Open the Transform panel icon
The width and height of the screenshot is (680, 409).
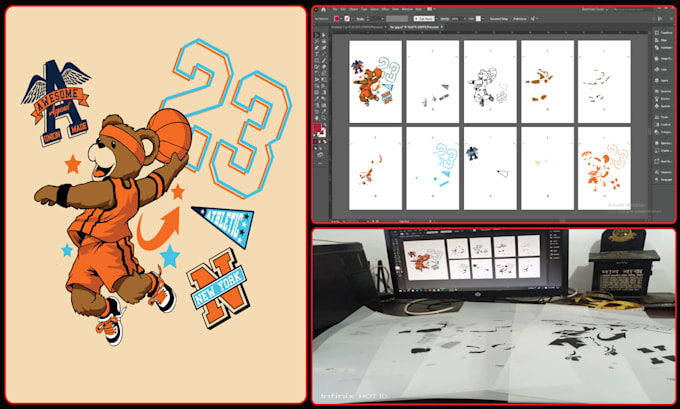657,33
